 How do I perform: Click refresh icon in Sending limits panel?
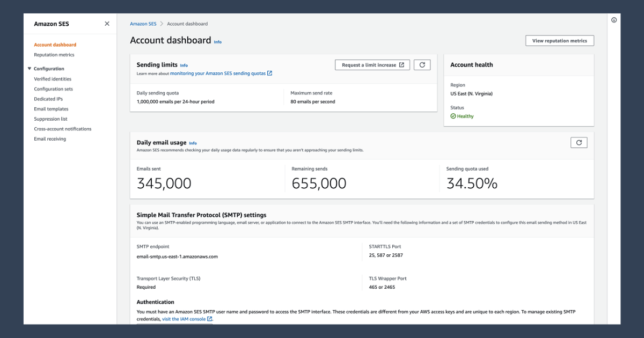(x=422, y=65)
